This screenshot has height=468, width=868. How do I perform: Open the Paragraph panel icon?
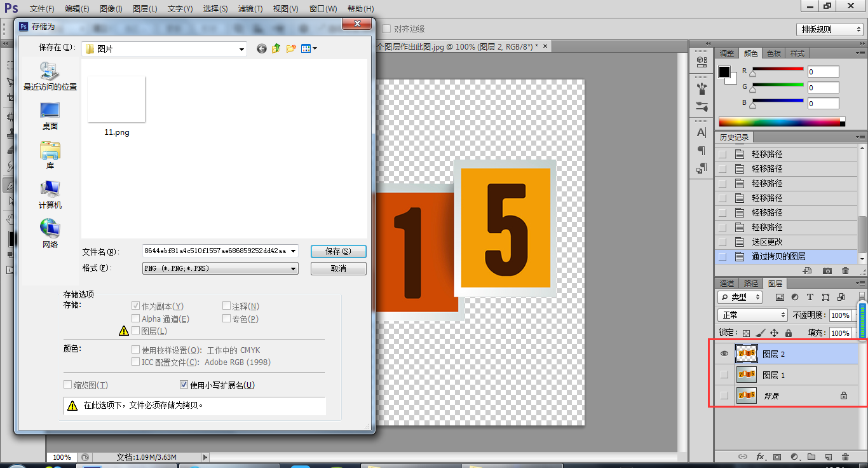(702, 150)
